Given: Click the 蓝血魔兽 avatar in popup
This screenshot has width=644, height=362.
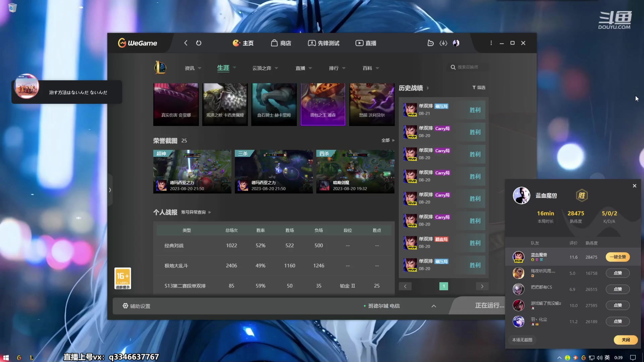Looking at the screenshot, I should pos(521,195).
